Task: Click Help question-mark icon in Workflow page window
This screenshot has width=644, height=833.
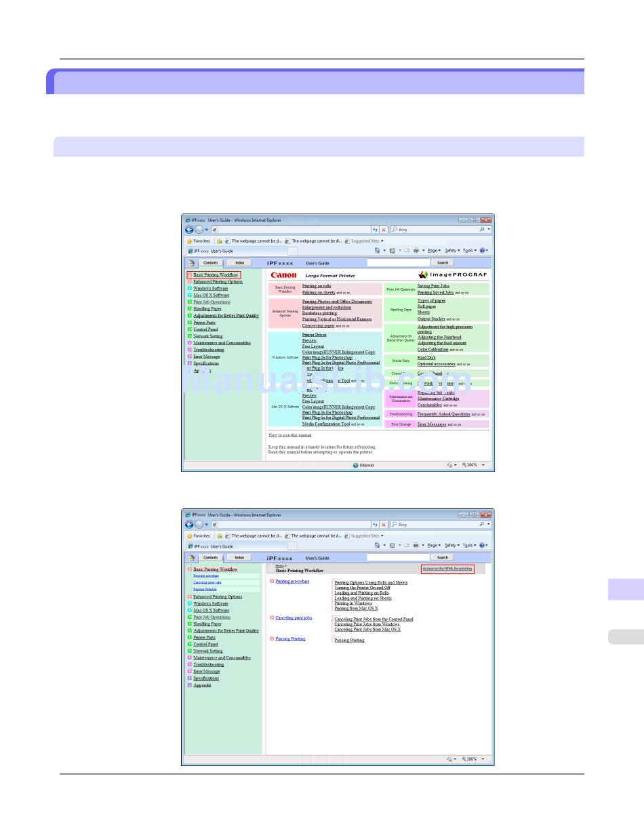Action: pyautogui.click(x=483, y=546)
